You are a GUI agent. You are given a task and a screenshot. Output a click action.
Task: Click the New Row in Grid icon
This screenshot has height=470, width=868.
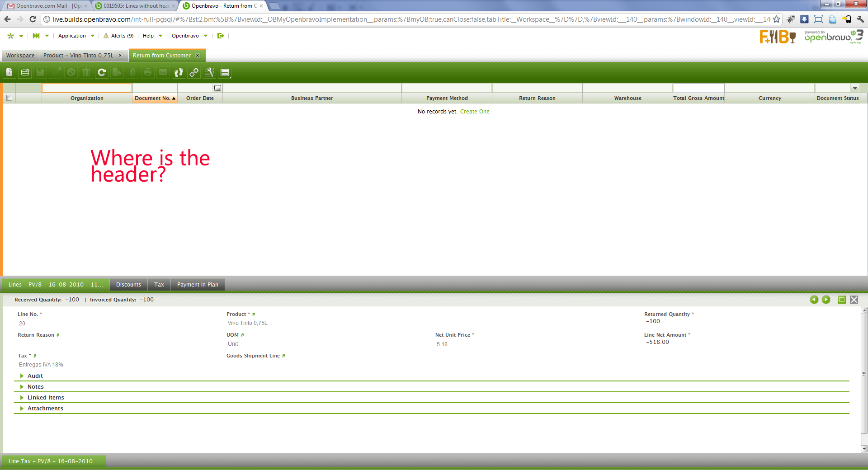point(25,72)
